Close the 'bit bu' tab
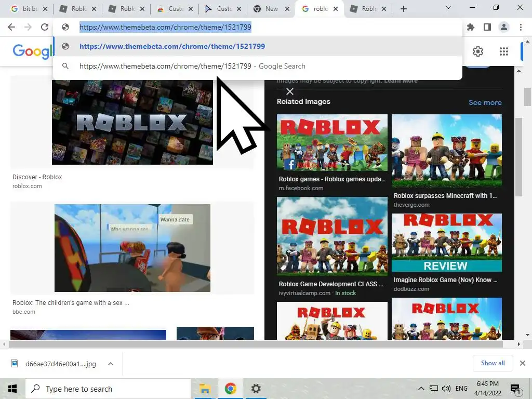532x399 pixels. tap(45, 9)
